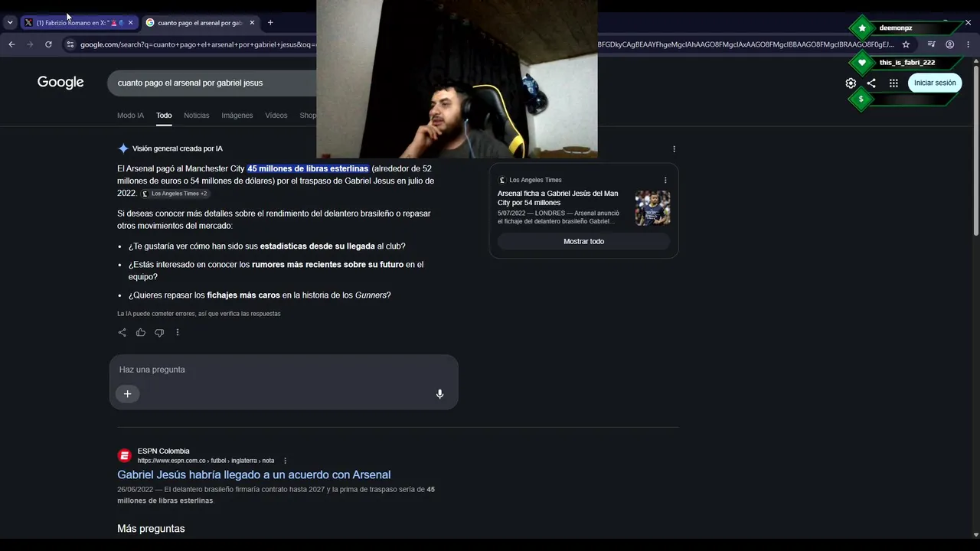Open the media controls icon

pos(931,44)
